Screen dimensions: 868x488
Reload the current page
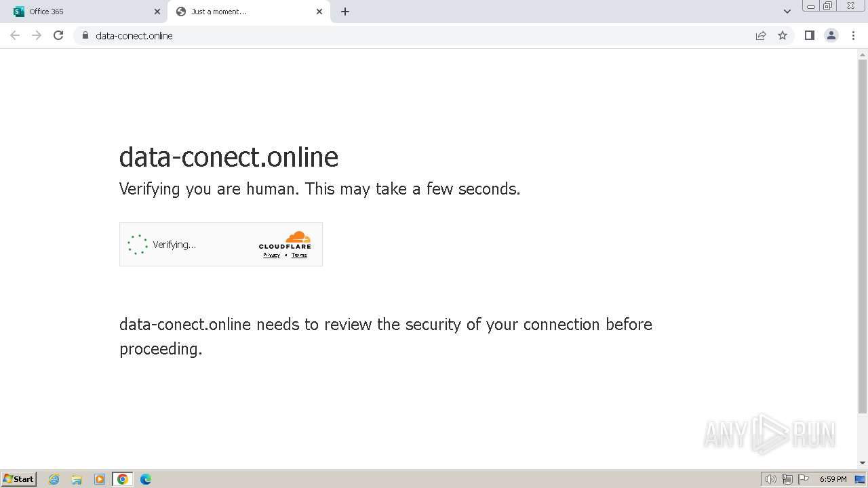pyautogui.click(x=58, y=35)
